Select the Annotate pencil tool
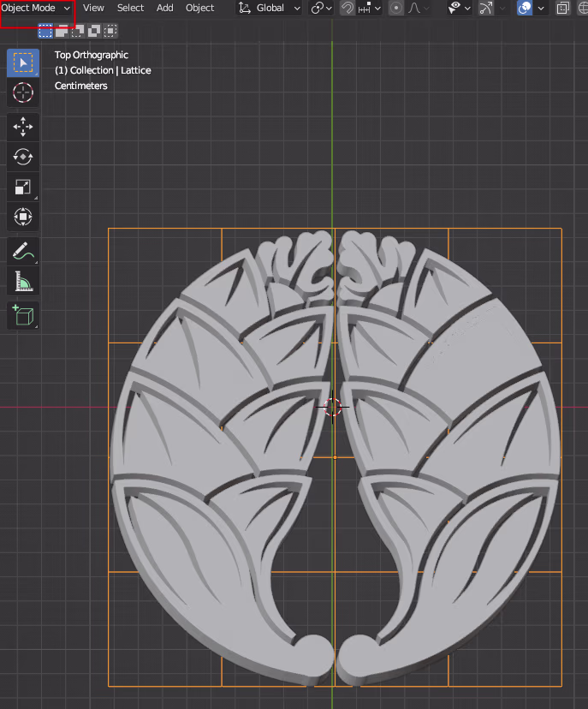The image size is (588, 709). (x=23, y=251)
